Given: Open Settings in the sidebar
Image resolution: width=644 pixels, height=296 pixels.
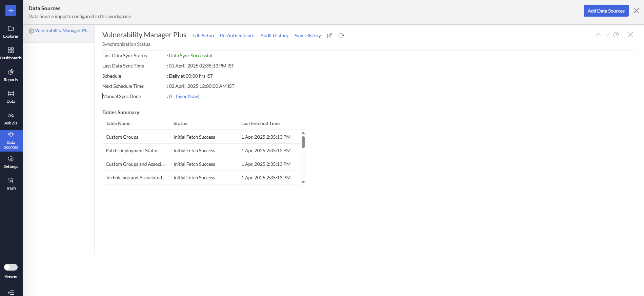Looking at the screenshot, I should pyautogui.click(x=11, y=162).
